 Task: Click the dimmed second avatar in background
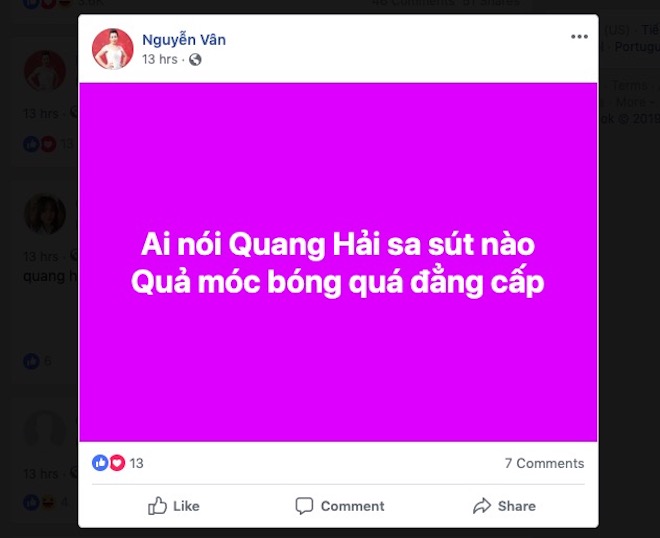(x=45, y=214)
